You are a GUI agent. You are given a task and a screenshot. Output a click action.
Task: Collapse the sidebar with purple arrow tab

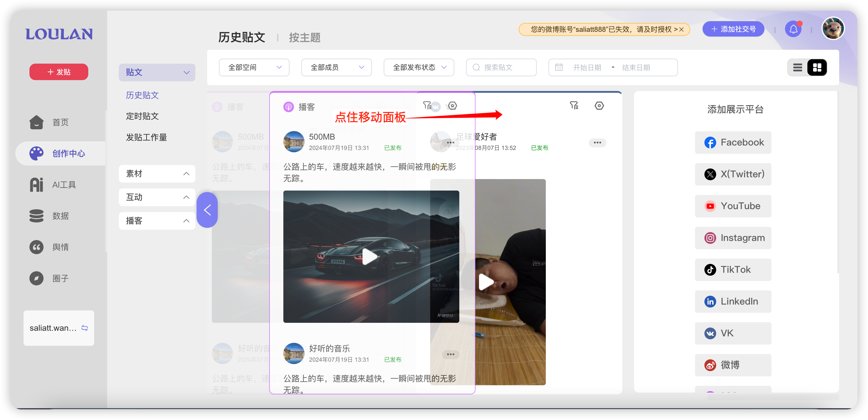(x=207, y=210)
